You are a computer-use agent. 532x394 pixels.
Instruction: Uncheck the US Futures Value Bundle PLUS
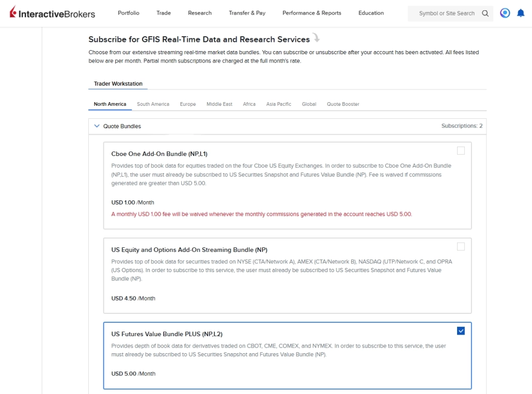pos(461,330)
